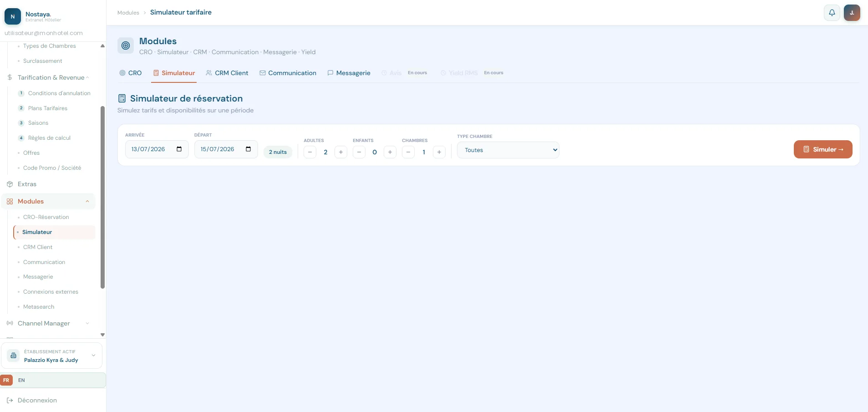Open the Messagerie tab
This screenshot has width=868, height=412.
pyautogui.click(x=349, y=73)
